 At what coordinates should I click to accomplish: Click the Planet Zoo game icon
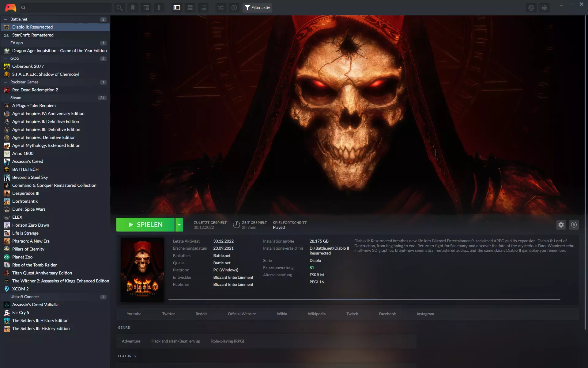(7, 257)
